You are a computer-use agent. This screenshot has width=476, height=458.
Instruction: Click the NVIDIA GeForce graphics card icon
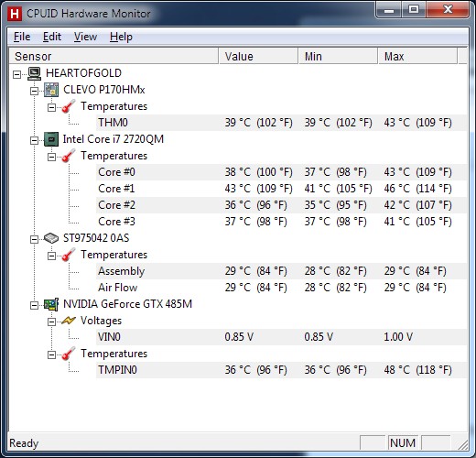click(51, 304)
